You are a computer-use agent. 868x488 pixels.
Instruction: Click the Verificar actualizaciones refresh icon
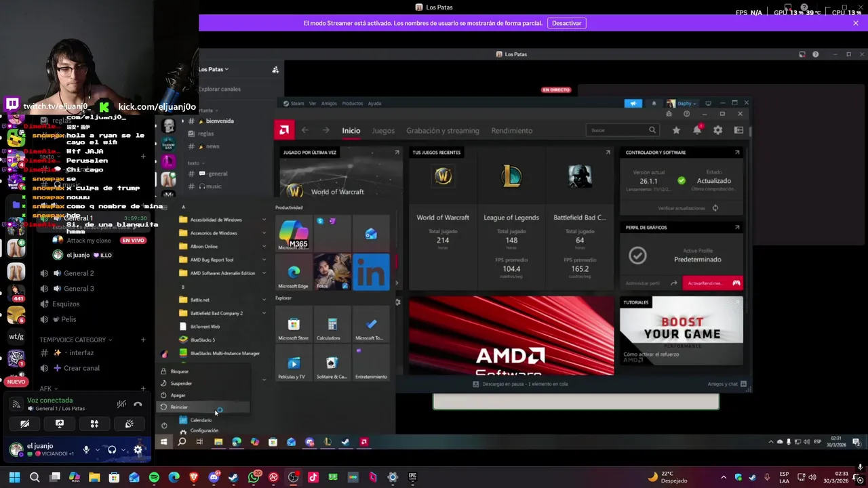(x=715, y=208)
